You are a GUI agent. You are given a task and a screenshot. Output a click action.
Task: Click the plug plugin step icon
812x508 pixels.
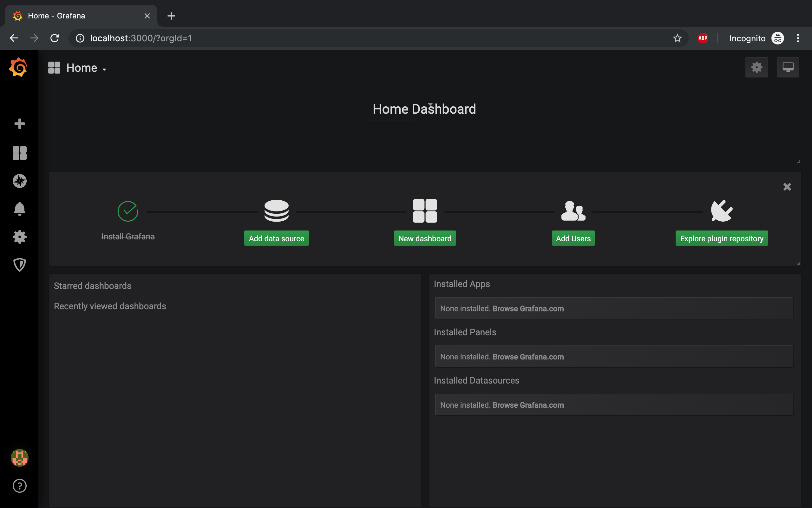coord(721,211)
